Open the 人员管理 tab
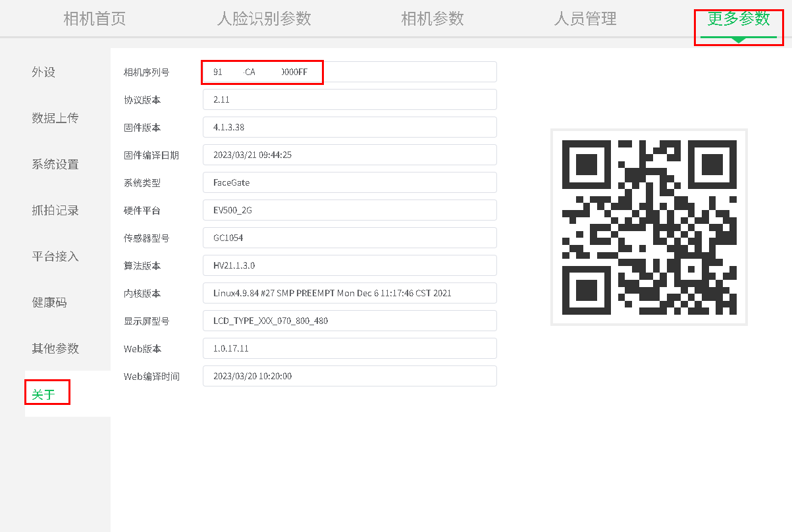Viewport: 792px width, 532px height. pyautogui.click(x=585, y=18)
